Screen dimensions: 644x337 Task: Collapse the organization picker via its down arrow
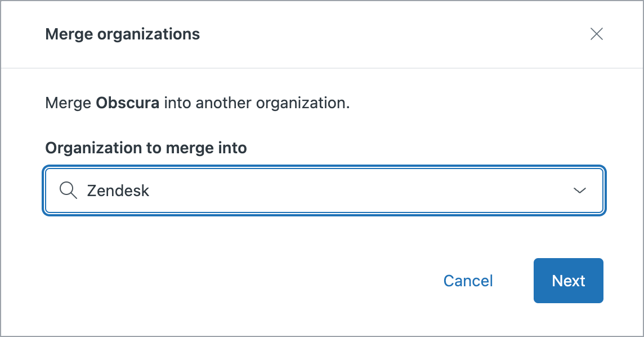(579, 190)
